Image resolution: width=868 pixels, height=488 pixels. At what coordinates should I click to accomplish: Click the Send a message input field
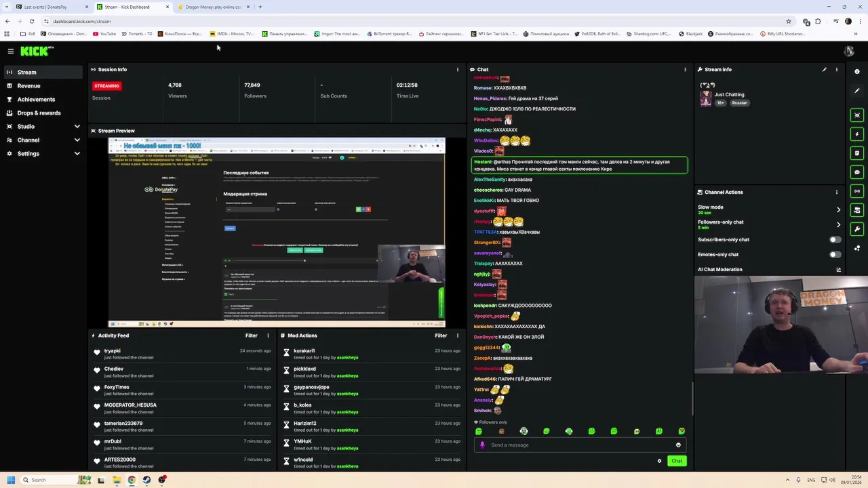point(580,445)
